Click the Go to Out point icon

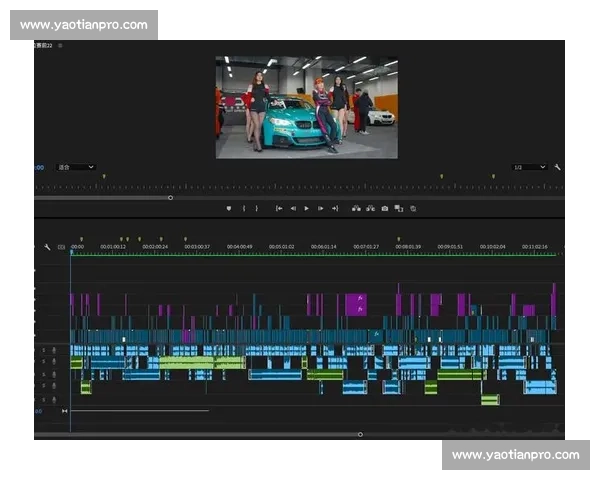coord(334,208)
